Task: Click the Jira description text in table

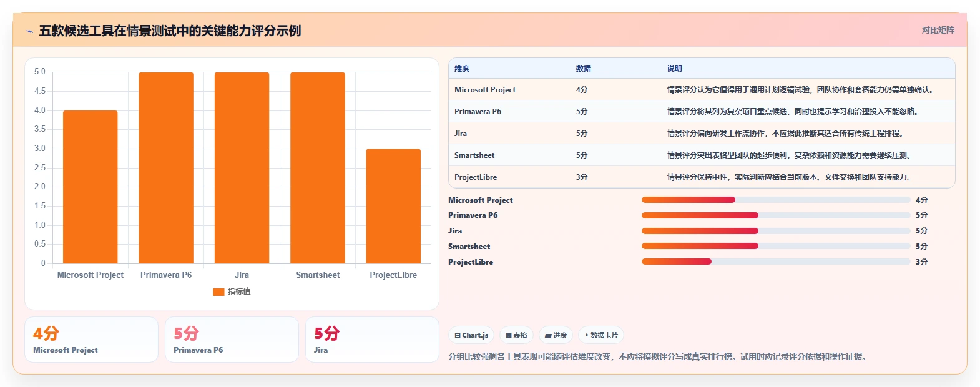Action: coord(786,134)
